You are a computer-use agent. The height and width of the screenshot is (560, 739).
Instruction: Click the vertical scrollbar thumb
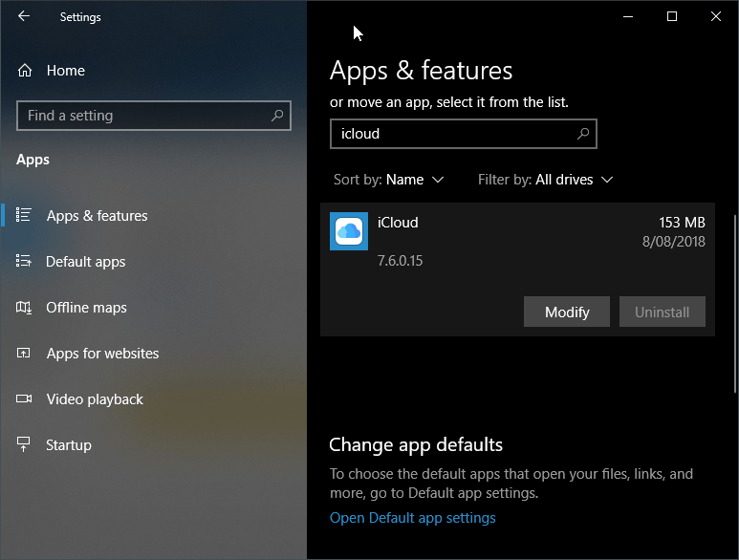click(x=735, y=304)
